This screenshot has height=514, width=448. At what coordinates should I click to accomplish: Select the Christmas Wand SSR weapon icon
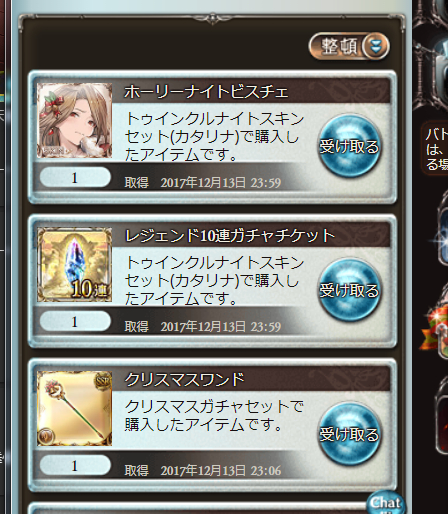click(x=74, y=408)
